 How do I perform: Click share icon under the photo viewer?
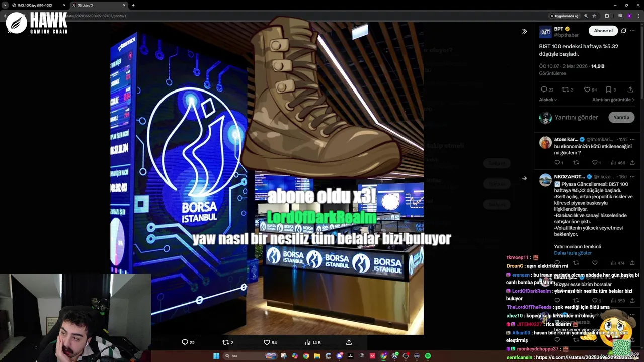tap(349, 342)
